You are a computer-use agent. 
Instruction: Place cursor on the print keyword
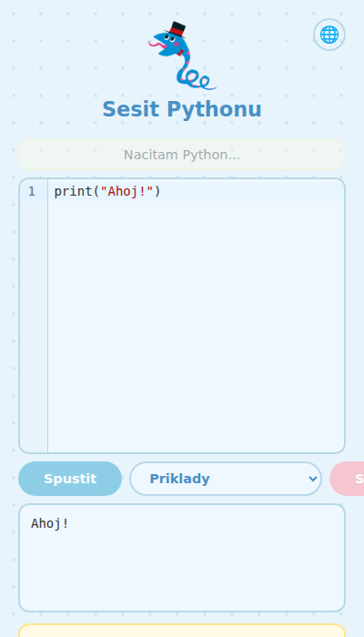(x=74, y=192)
